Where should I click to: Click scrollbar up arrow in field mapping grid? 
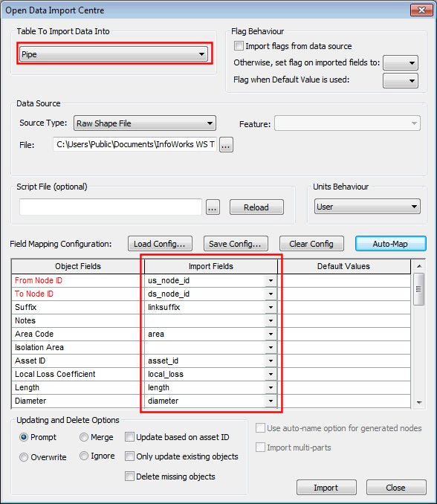point(419,266)
